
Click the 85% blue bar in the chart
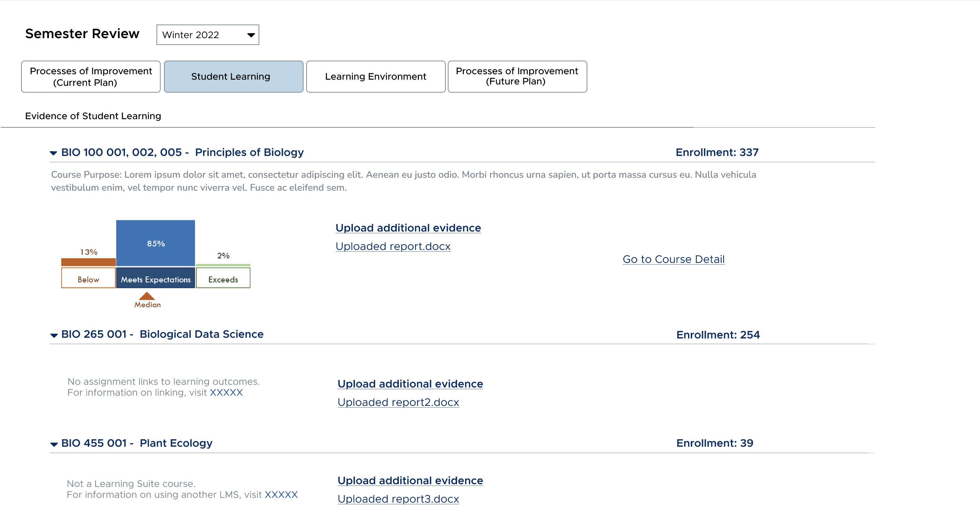(156, 243)
